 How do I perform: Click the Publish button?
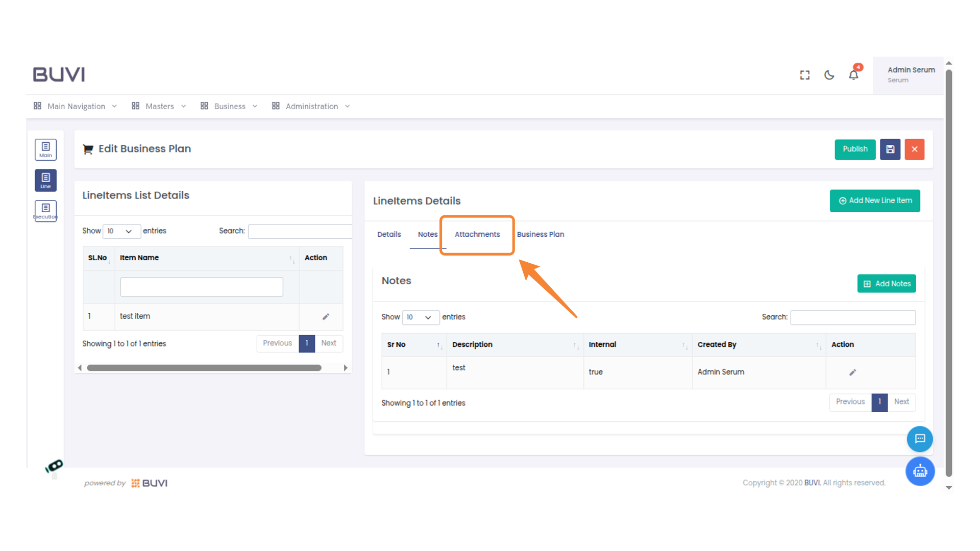coord(855,149)
